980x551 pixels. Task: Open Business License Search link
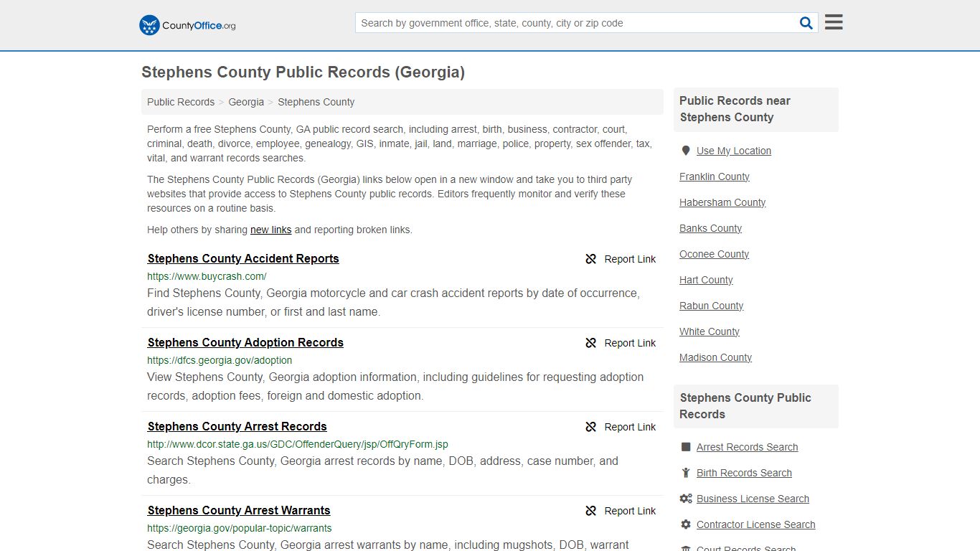click(x=753, y=499)
